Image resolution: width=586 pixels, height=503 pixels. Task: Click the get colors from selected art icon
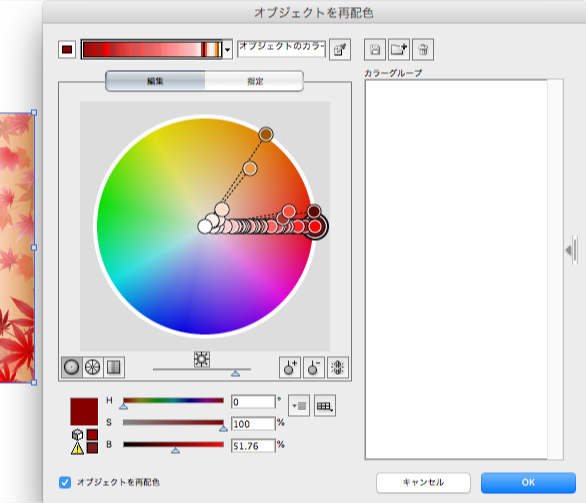tap(340, 49)
